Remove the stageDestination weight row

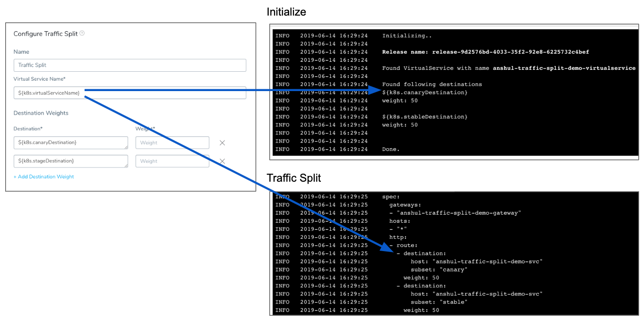point(222,161)
